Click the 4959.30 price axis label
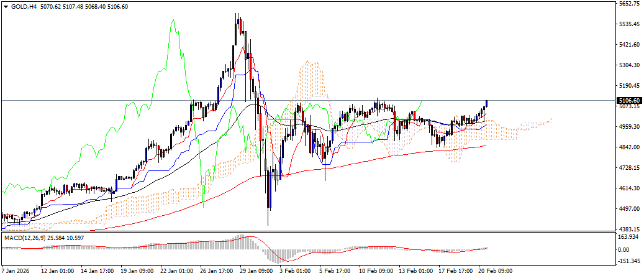 coord(630,127)
